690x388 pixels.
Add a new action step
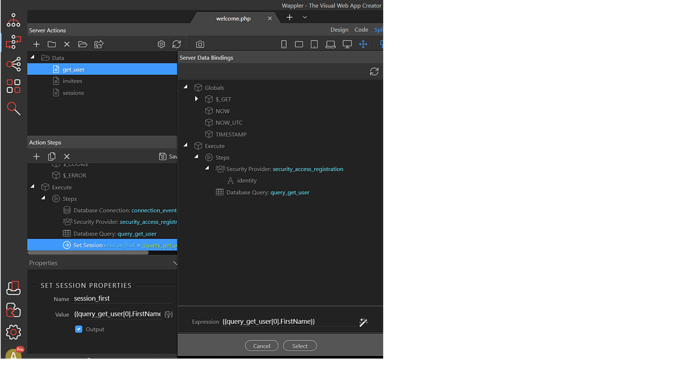click(x=37, y=156)
